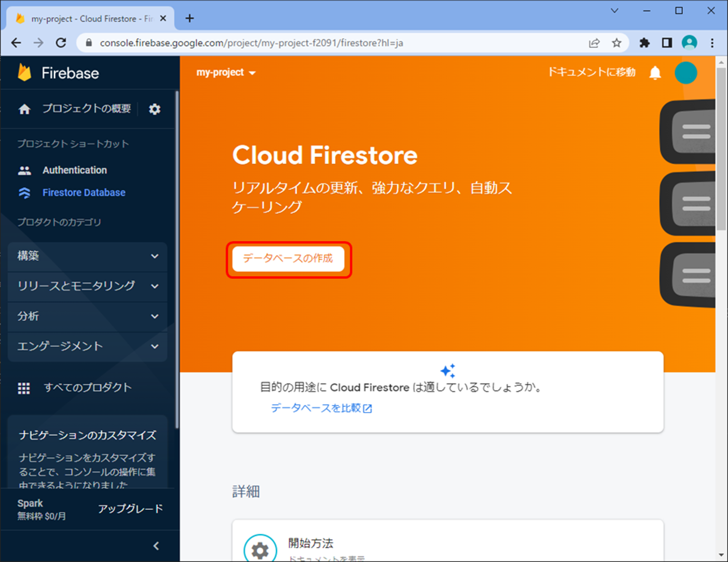Open プロジェクトの概要 in sidebar

tap(87, 108)
